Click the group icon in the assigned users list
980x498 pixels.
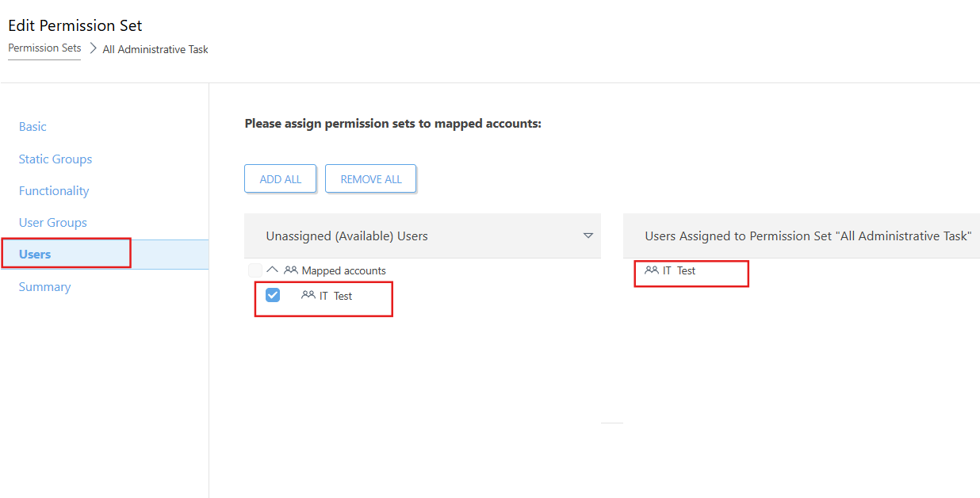point(652,270)
